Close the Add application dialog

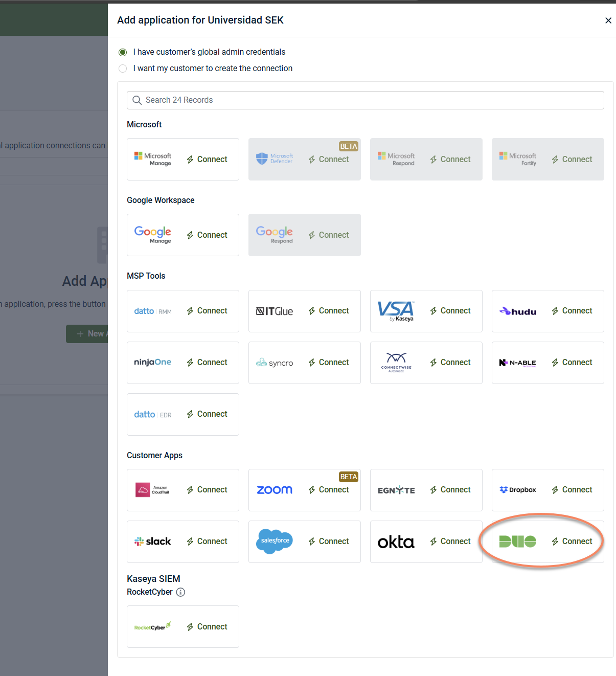[608, 20]
